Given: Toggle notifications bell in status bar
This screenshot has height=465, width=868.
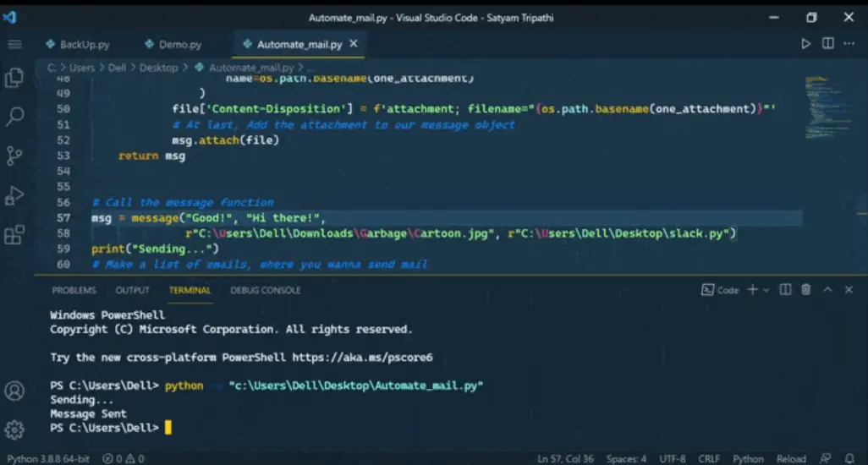Looking at the screenshot, I should click(x=849, y=458).
